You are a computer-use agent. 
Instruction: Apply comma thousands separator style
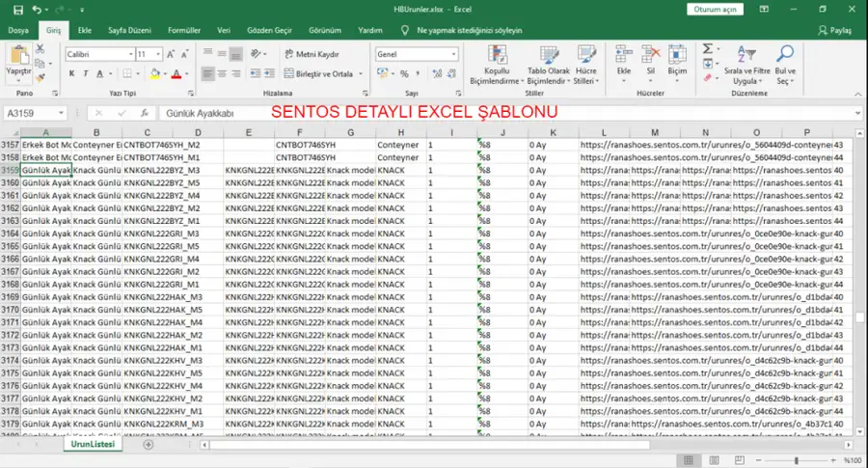(419, 73)
